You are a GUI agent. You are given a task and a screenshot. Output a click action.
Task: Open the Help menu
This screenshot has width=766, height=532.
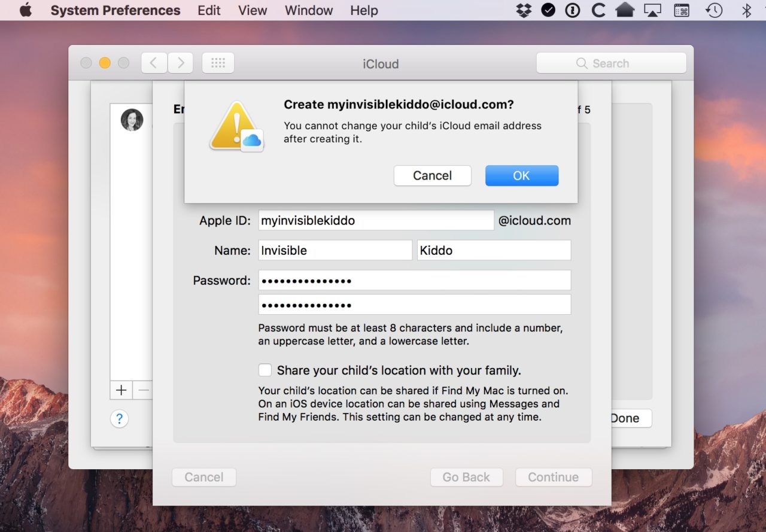click(x=364, y=10)
